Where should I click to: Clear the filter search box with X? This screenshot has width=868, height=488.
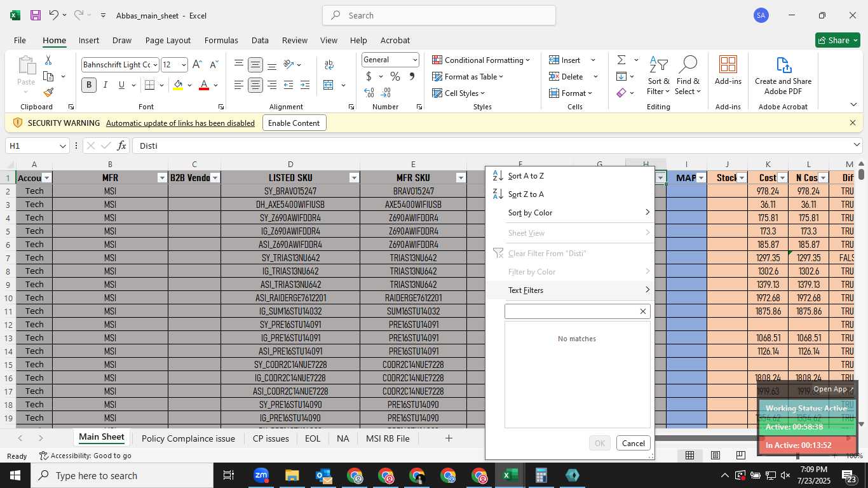643,311
